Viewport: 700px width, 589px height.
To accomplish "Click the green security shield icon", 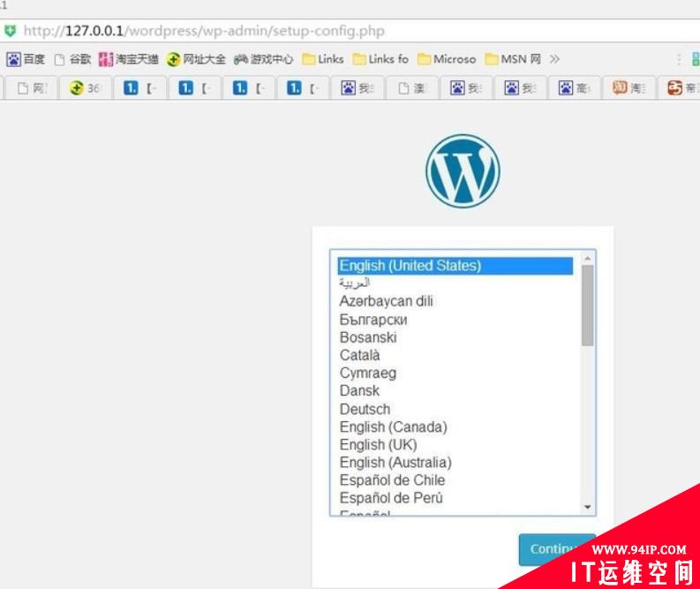I will click(x=10, y=31).
